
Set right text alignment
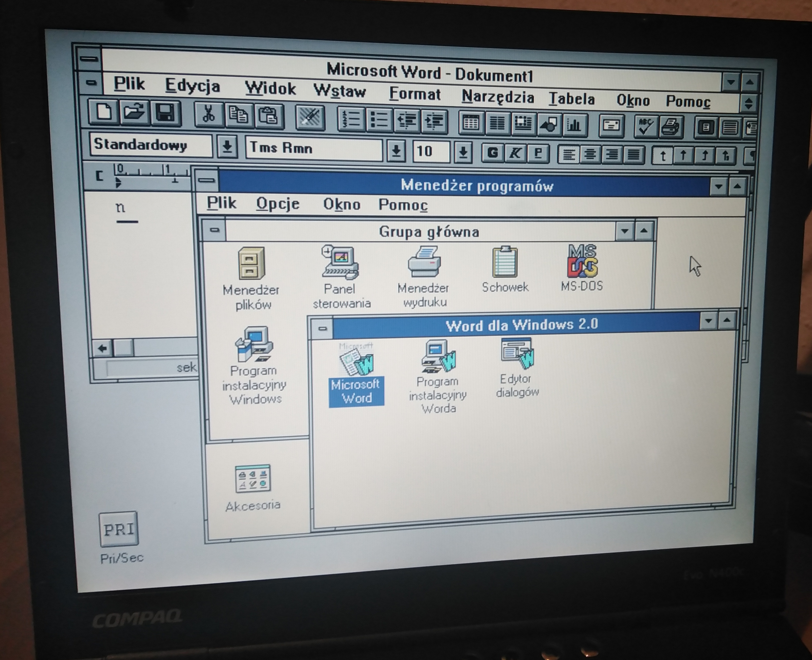pyautogui.click(x=612, y=155)
